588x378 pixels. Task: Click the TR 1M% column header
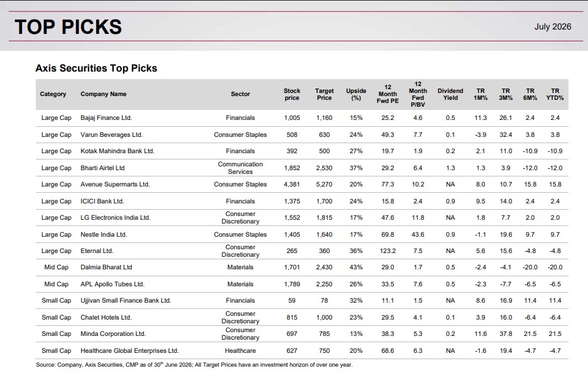[481, 94]
